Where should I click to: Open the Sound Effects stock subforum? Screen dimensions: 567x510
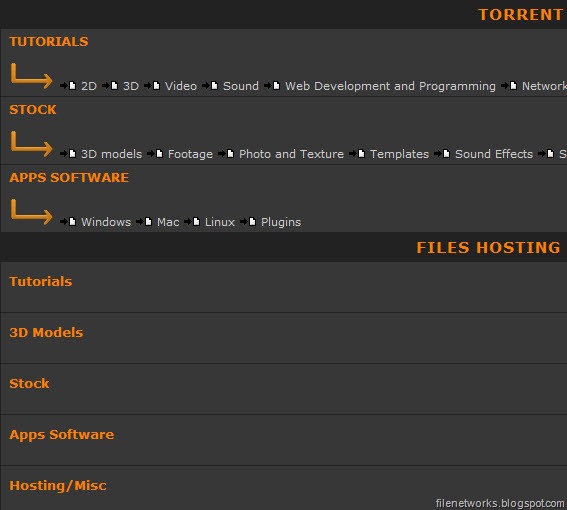pyautogui.click(x=494, y=154)
